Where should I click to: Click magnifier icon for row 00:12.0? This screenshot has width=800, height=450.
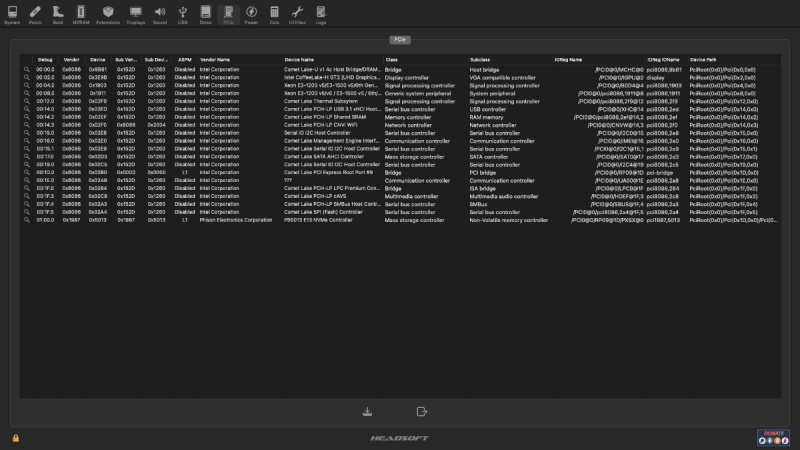(27, 101)
